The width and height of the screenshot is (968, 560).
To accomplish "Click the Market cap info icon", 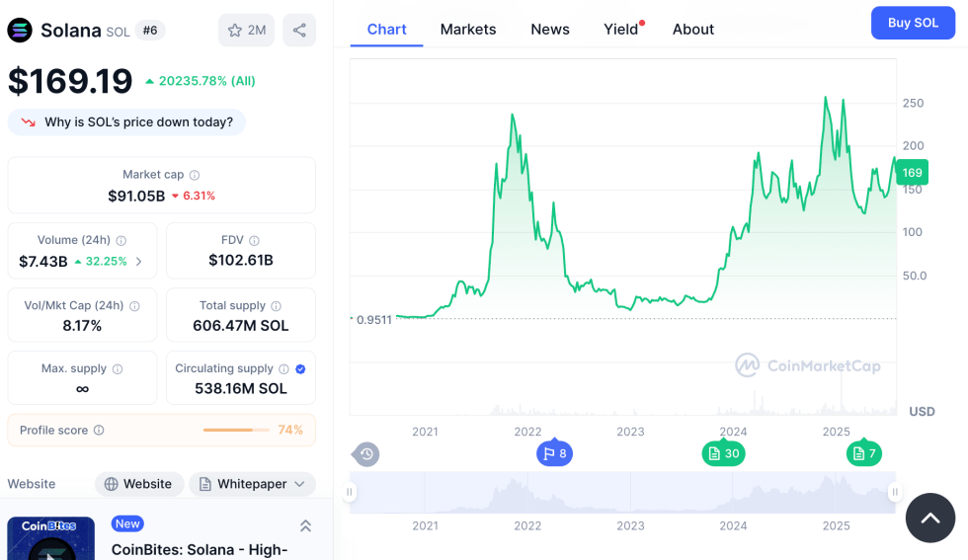I will [195, 175].
